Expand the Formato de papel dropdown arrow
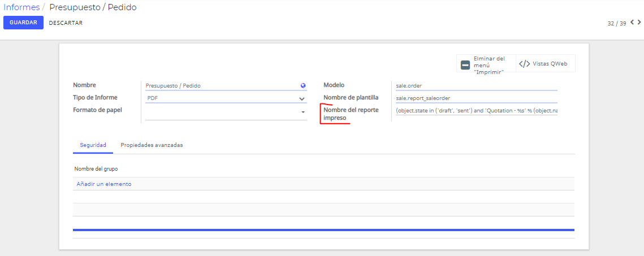 [x=303, y=112]
